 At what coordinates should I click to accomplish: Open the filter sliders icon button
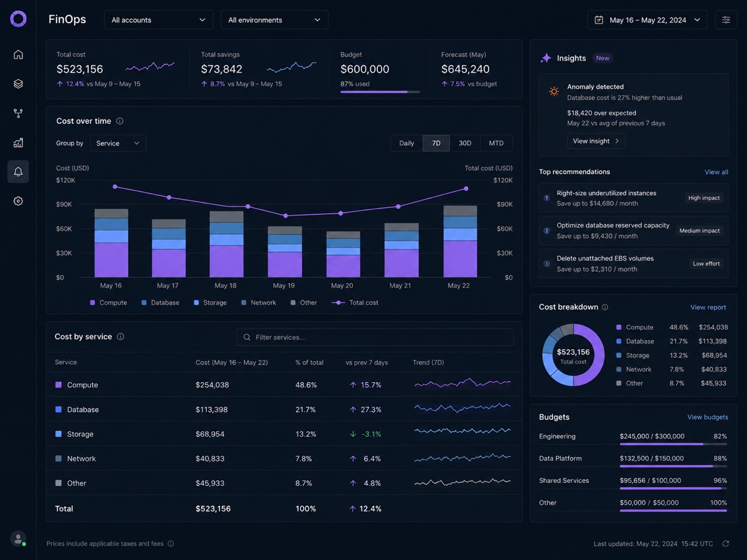coord(726,20)
